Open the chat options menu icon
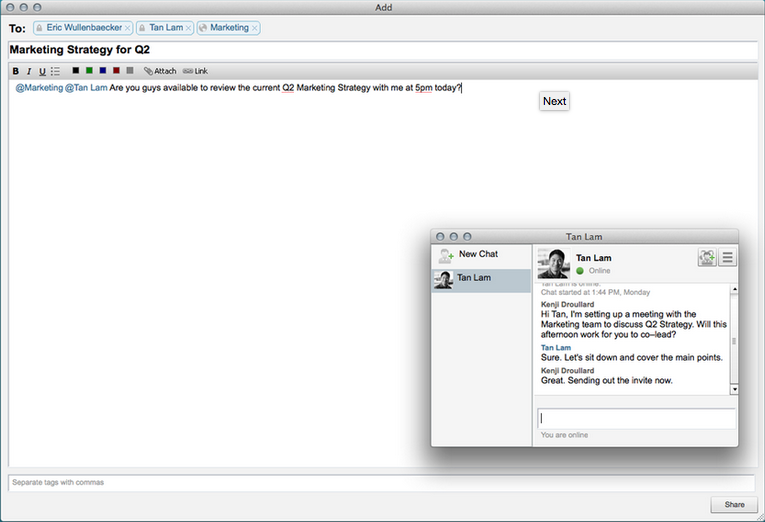This screenshot has height=522, width=765. coord(727,257)
